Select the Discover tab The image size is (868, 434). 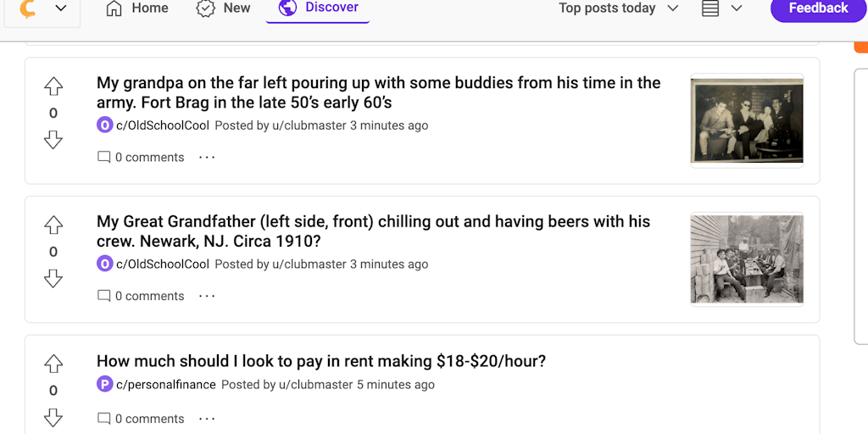(x=318, y=8)
